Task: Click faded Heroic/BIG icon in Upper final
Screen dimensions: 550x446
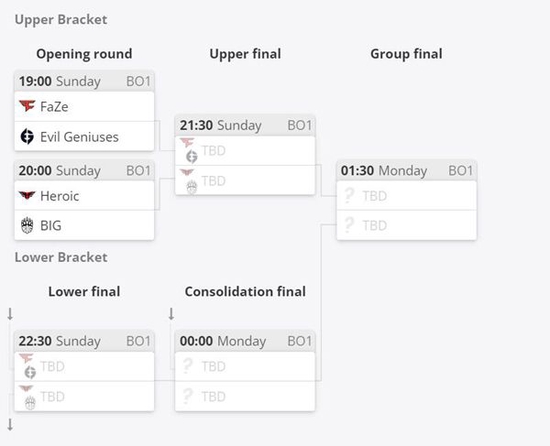Action: [189, 181]
